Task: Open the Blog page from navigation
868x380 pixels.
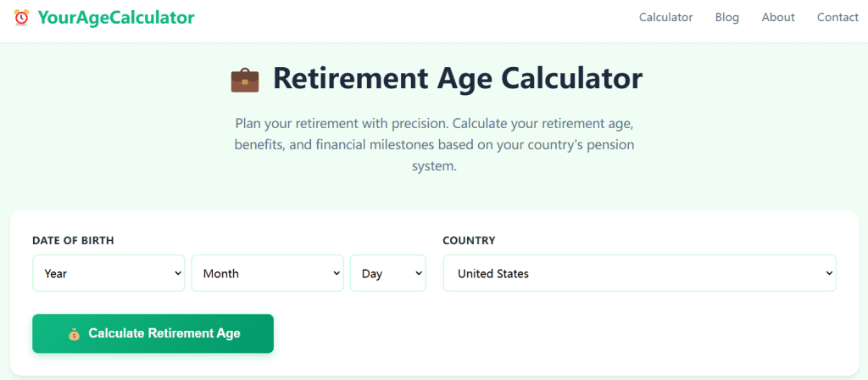Action: [727, 17]
